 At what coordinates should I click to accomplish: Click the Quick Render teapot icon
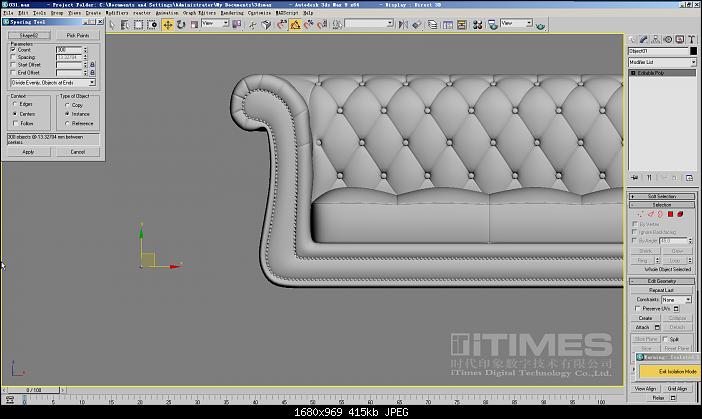[540, 26]
